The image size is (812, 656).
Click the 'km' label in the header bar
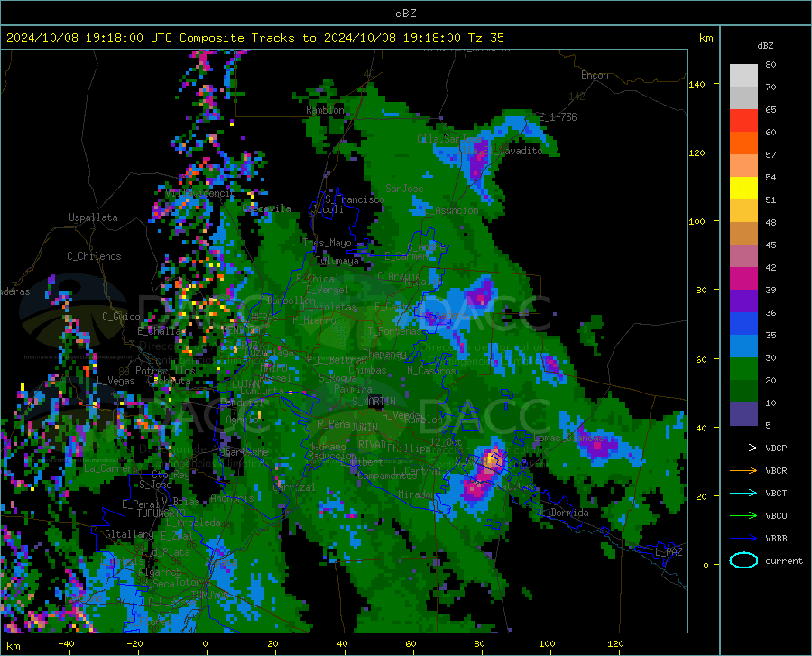706,38
